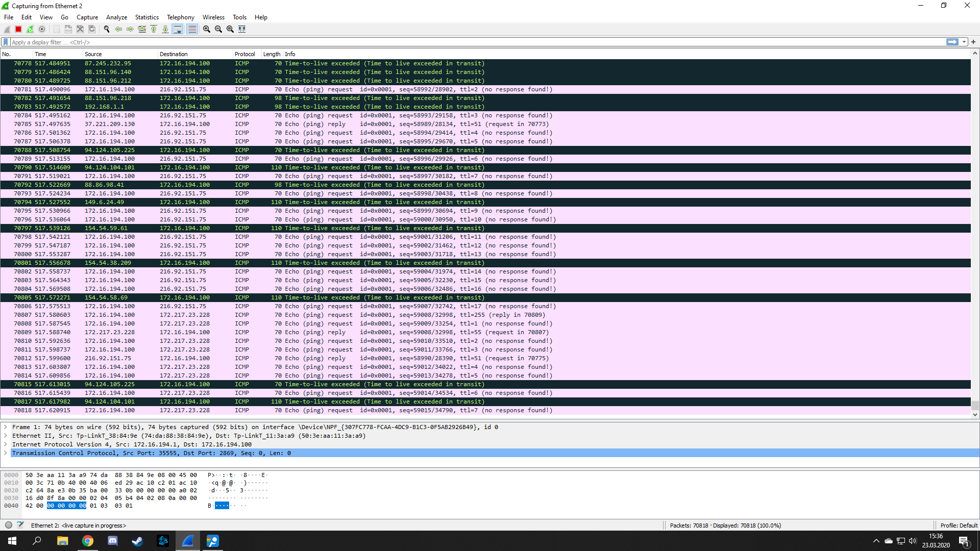Screen dimensions: 980x551
Task: Toggle auto-scroll during live capture
Action: (x=178, y=29)
